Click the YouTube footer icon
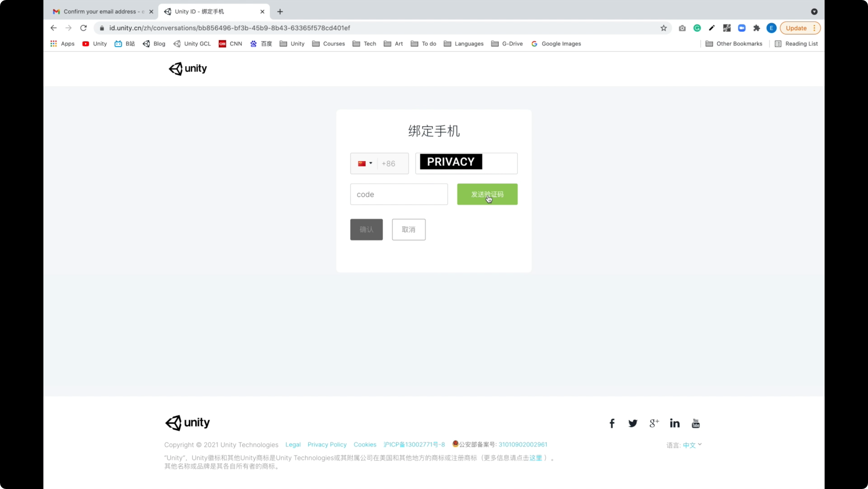The width and height of the screenshot is (868, 489). tap(696, 423)
